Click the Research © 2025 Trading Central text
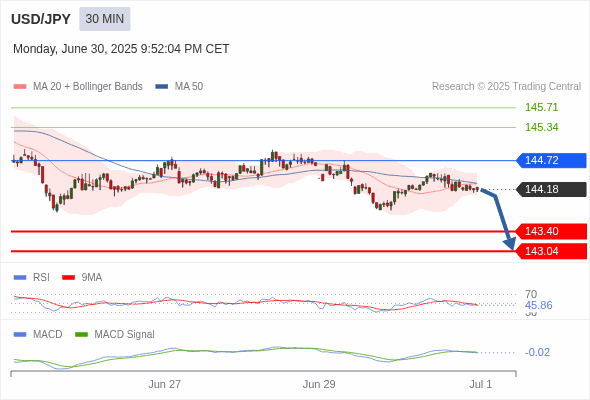The height and width of the screenshot is (400, 590). click(x=506, y=87)
